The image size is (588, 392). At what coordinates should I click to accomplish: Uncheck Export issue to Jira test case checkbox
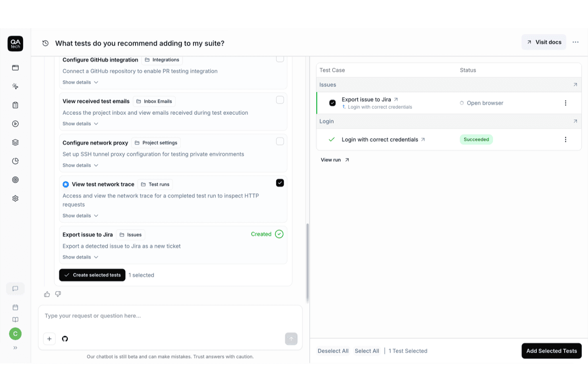click(x=333, y=103)
